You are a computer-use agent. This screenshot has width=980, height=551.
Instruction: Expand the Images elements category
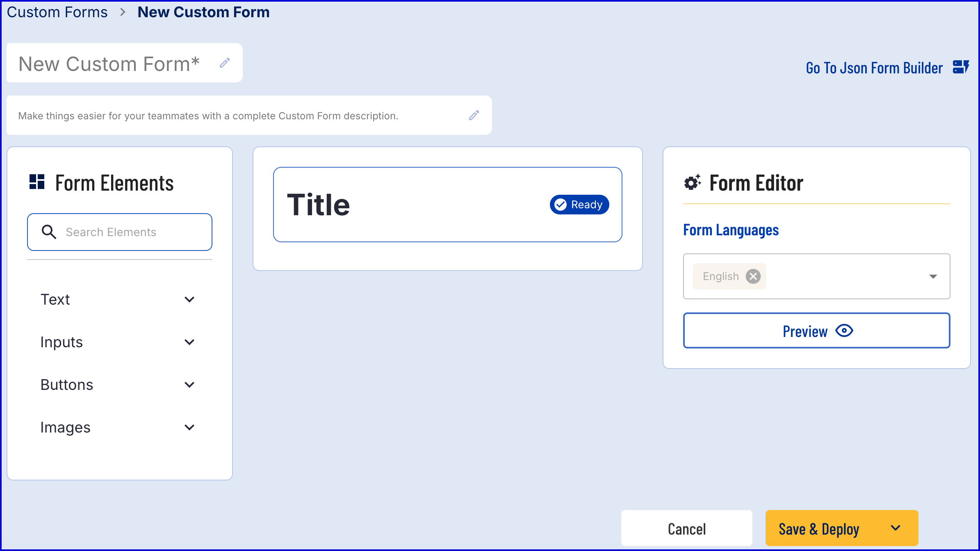189,427
